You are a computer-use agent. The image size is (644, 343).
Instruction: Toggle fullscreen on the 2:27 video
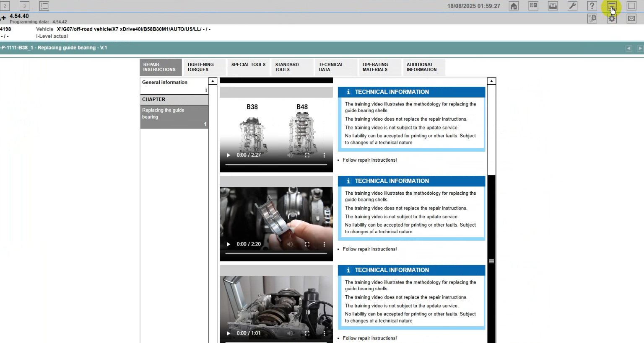307,155
